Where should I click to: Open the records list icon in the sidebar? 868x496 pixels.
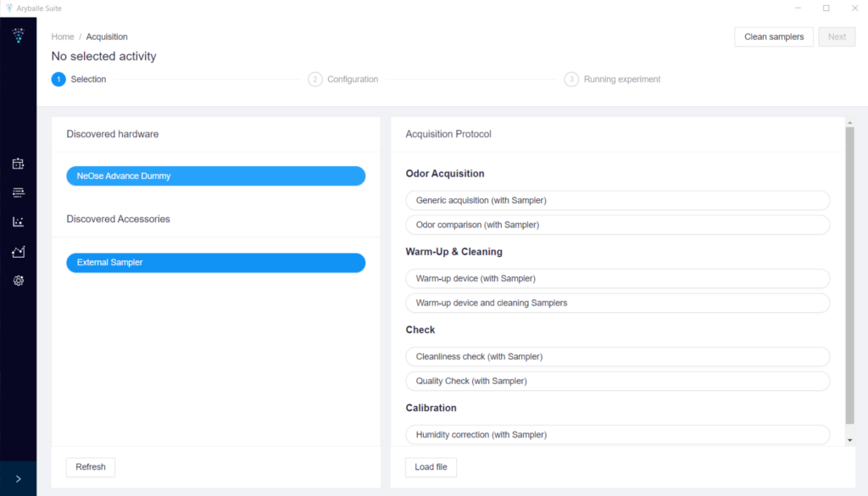pos(19,192)
